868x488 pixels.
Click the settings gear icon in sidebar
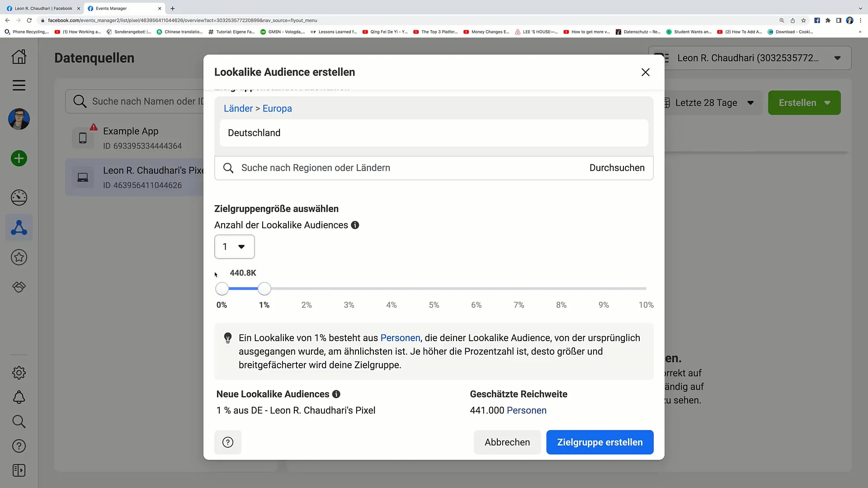pyautogui.click(x=19, y=372)
